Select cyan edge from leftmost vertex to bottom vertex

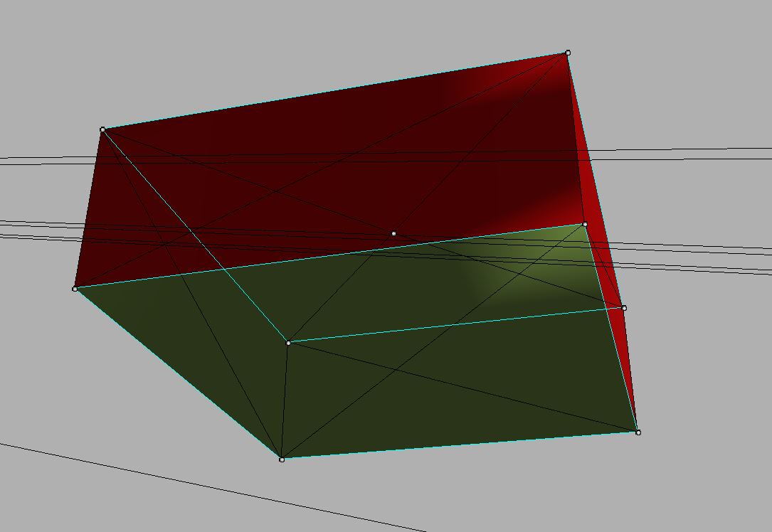178,373
